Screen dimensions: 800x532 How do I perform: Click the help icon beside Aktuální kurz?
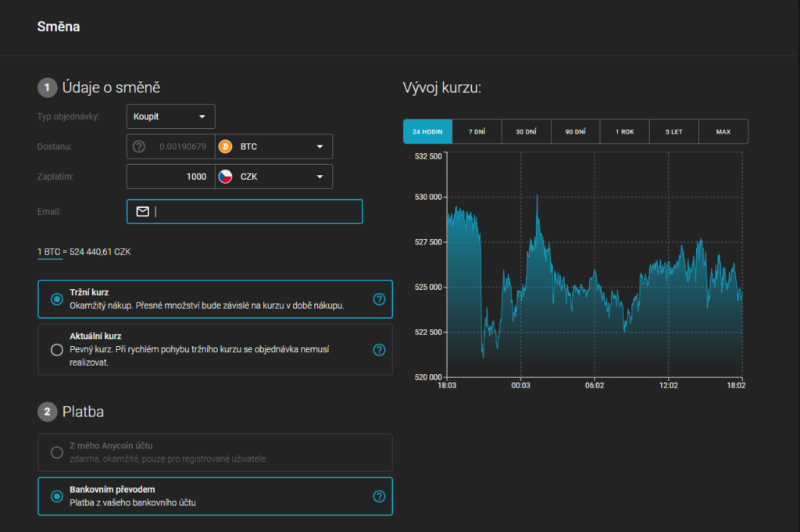[379, 350]
